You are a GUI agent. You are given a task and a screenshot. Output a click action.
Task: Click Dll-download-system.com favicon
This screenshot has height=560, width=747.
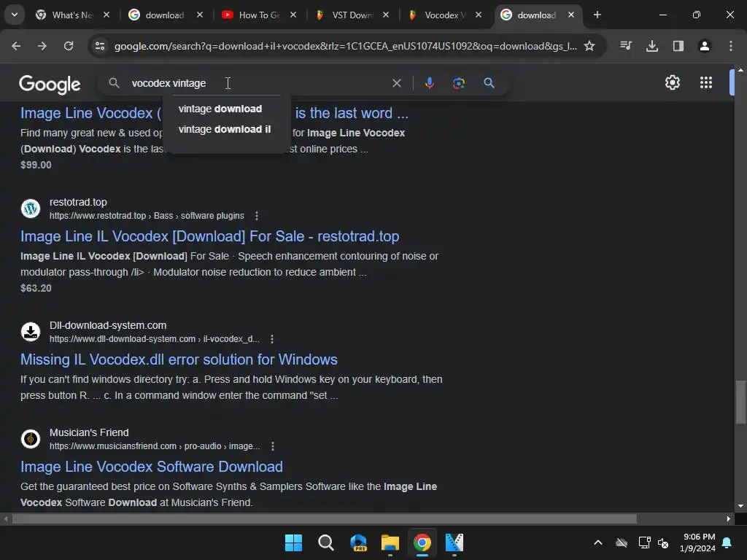(x=31, y=332)
